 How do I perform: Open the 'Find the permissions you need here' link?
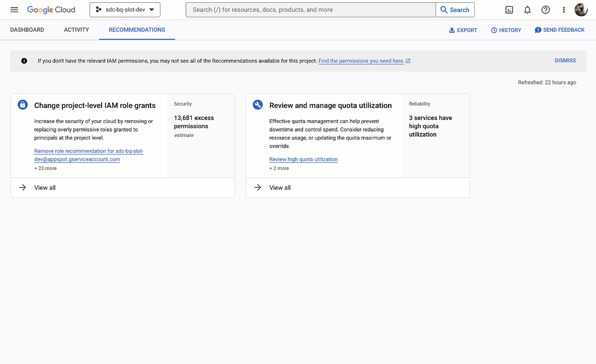[361, 61]
